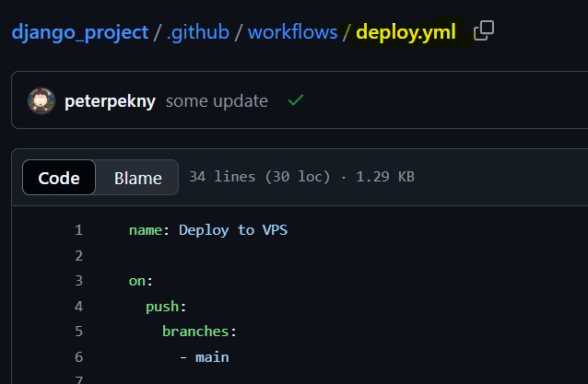The height and width of the screenshot is (384, 588).
Task: Click the "Deploy to VPS" workflow name text
Action: tap(233, 229)
